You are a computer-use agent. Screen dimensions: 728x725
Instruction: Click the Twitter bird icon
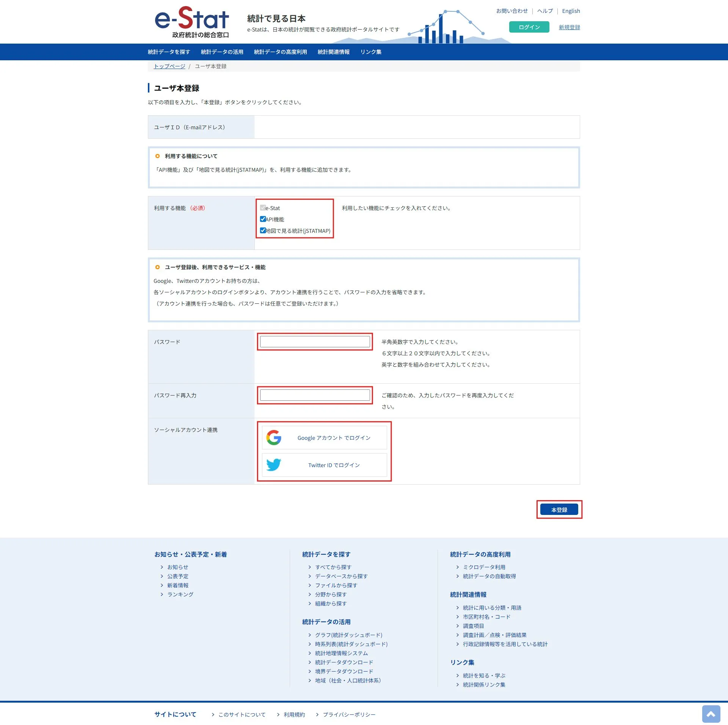273,465
